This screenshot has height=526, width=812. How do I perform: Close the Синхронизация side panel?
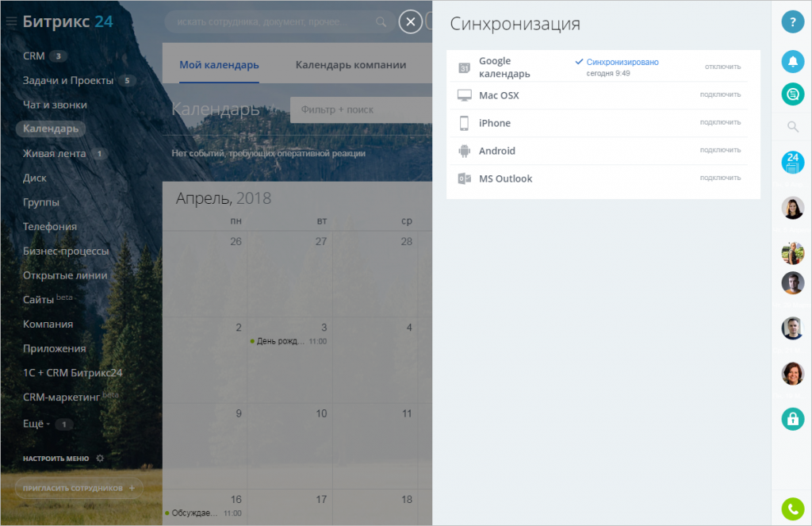pyautogui.click(x=411, y=21)
